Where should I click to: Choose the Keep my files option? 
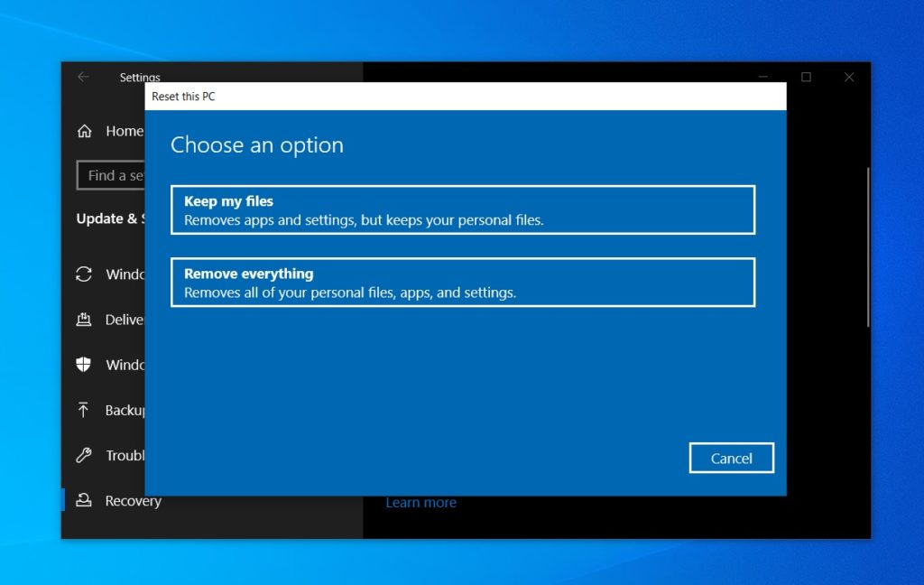(x=462, y=209)
